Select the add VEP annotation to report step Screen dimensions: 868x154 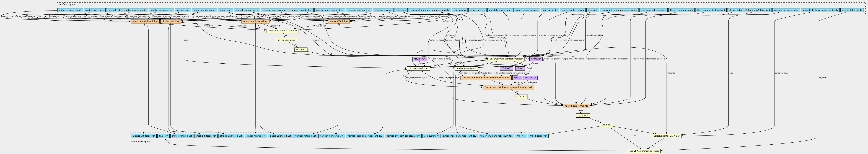pos(644,151)
